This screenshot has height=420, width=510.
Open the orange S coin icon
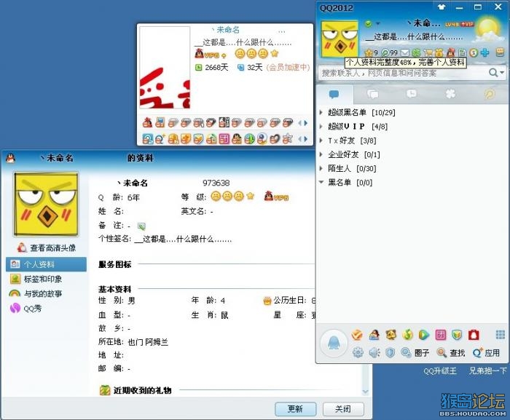[x=474, y=52]
